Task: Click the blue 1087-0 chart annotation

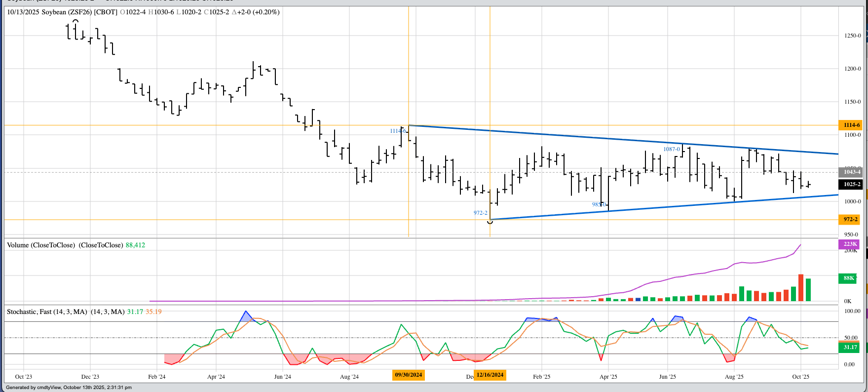Action: coord(671,149)
